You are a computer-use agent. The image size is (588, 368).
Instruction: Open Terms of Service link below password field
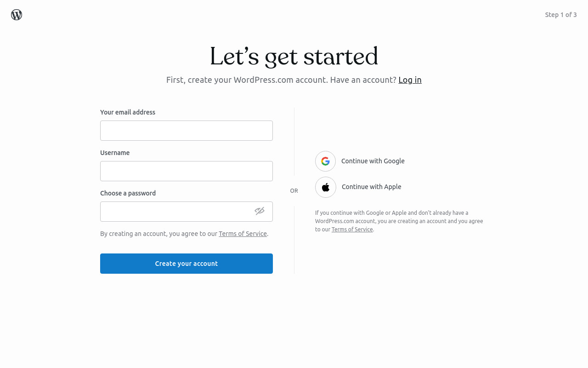[243, 234]
